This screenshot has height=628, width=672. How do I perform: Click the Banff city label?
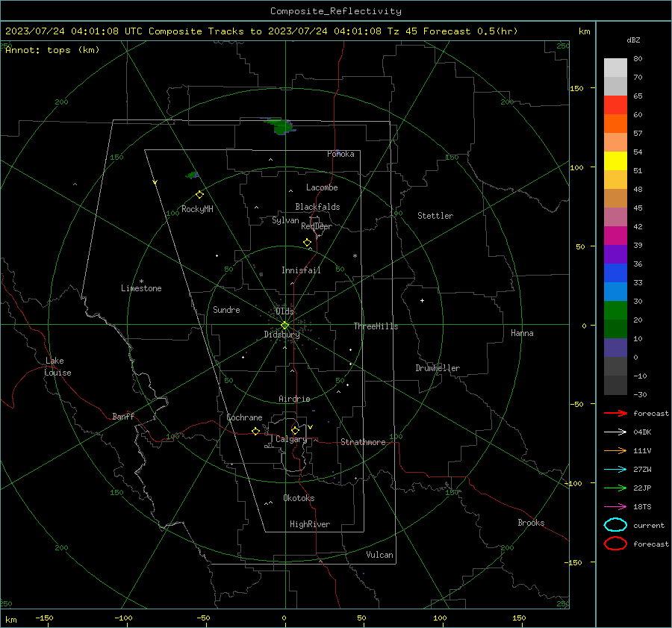123,417
